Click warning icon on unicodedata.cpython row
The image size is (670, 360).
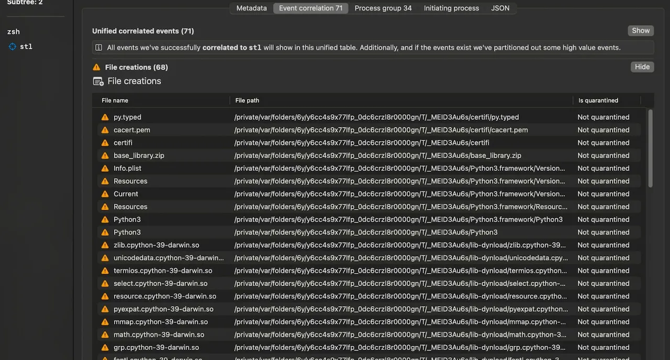click(105, 258)
